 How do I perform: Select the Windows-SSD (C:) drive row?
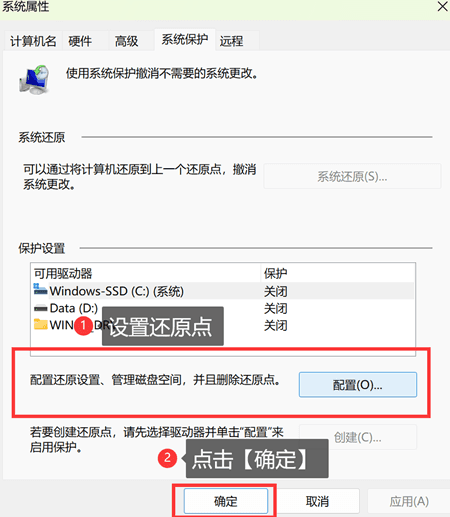[223, 291]
